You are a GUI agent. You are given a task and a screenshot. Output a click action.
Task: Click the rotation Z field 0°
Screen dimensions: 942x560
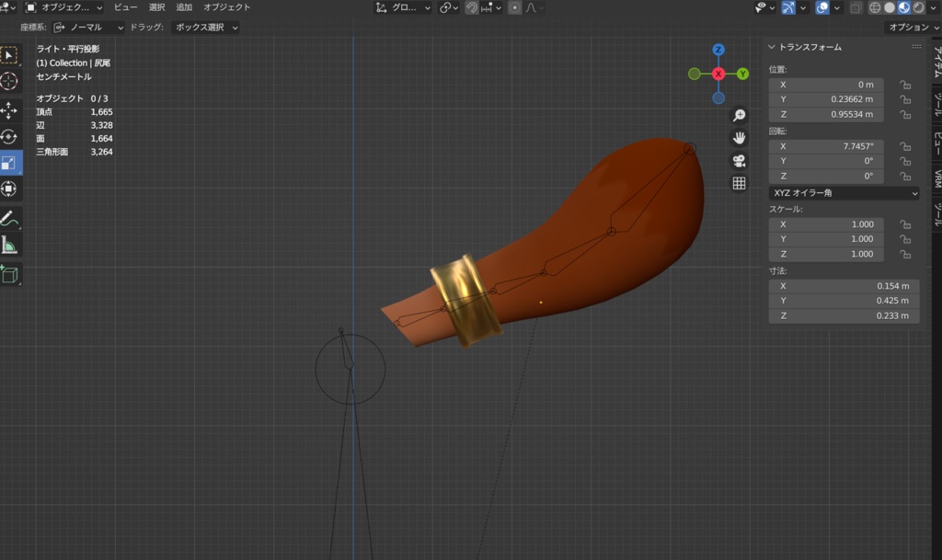click(826, 177)
